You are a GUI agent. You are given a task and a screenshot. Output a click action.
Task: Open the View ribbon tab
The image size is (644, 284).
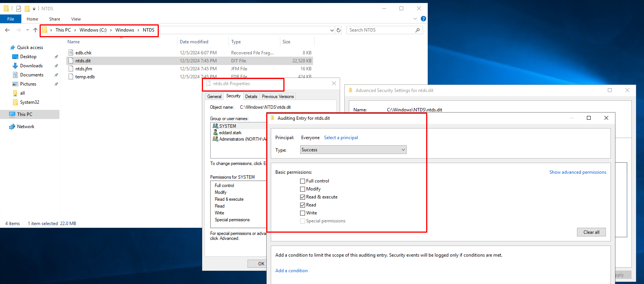[x=76, y=19]
